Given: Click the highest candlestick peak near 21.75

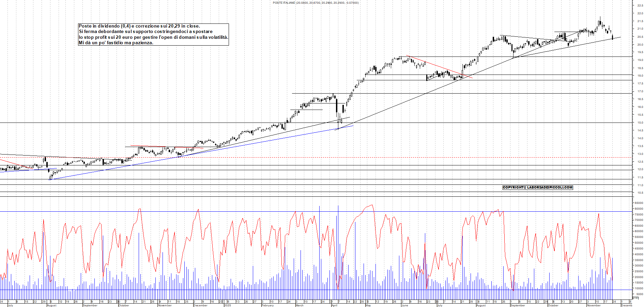Looking at the screenshot, I should 600,20.
